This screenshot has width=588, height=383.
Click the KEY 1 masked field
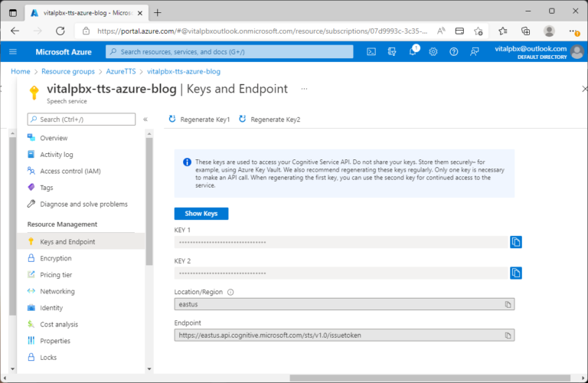point(341,242)
